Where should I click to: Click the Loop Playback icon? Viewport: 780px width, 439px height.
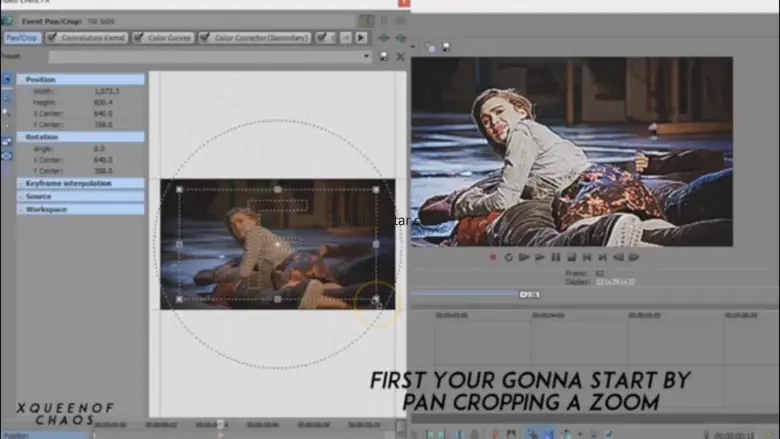[508, 257]
